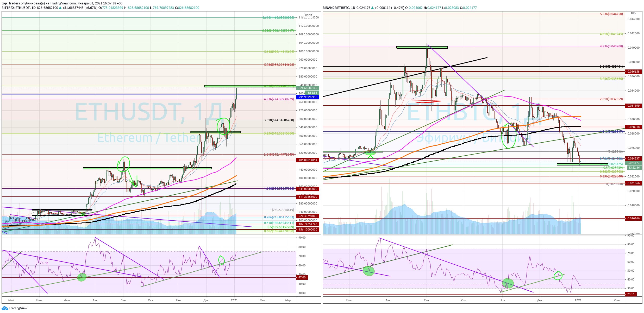The width and height of the screenshot is (644, 313).
Task: Click the 4.618(0.041943) label on the ETHBTC chart
Action: pos(611,34)
